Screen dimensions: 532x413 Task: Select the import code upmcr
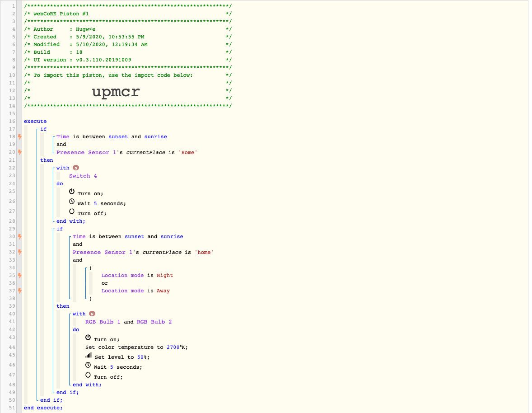pyautogui.click(x=116, y=92)
